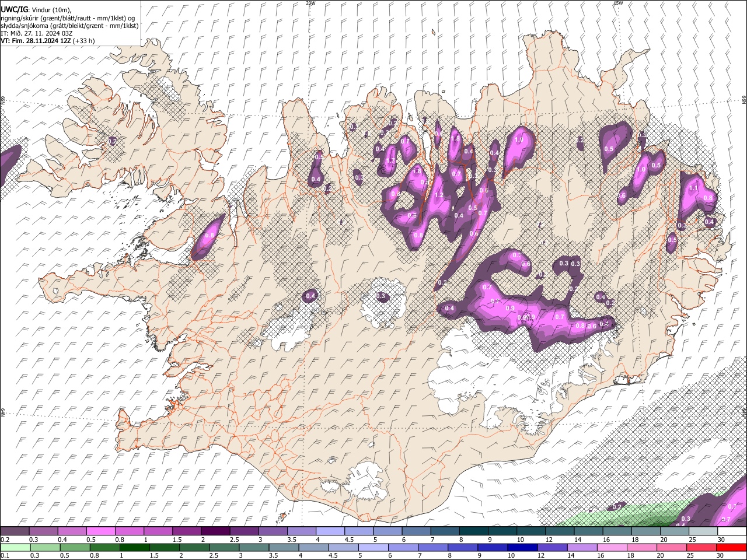Click the '0.1' label under the lower legend
Viewport: 747px width, 560px height.
(x=4, y=555)
